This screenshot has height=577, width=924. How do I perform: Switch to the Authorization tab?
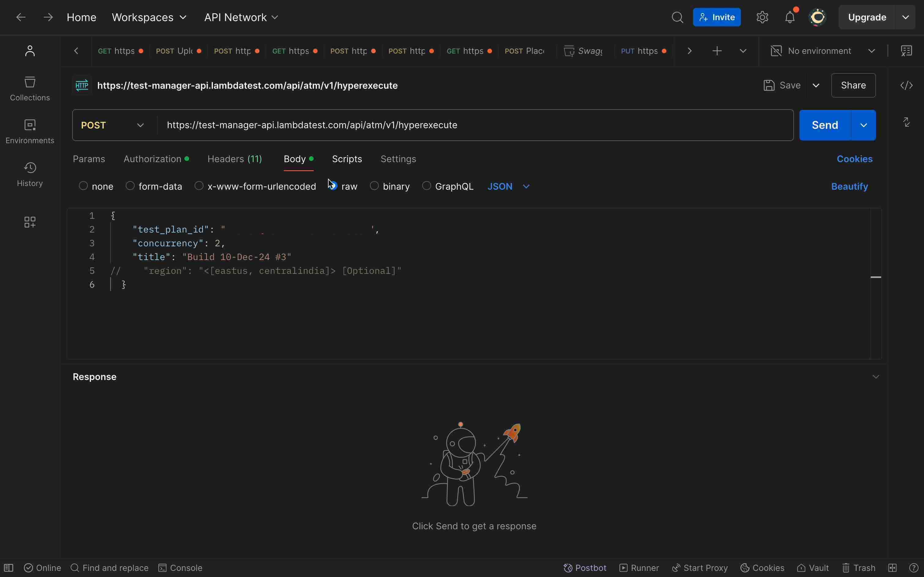pyautogui.click(x=156, y=159)
